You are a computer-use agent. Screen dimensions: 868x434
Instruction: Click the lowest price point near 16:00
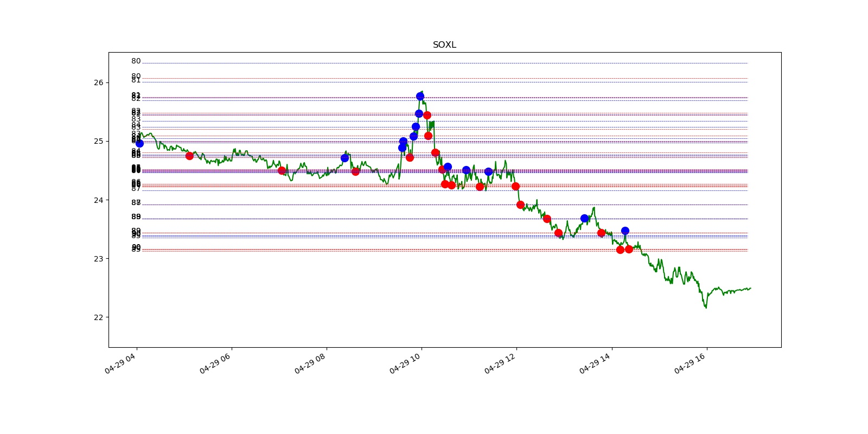tap(706, 308)
